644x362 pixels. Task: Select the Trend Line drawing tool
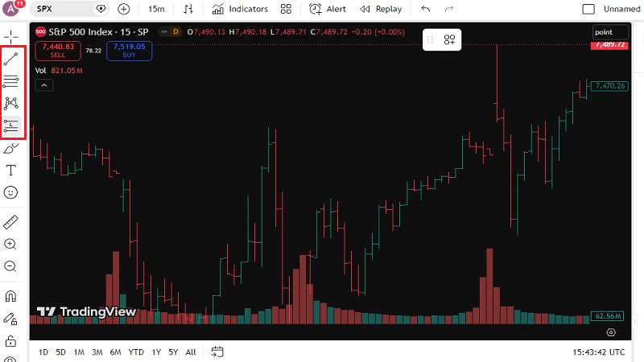[11, 59]
